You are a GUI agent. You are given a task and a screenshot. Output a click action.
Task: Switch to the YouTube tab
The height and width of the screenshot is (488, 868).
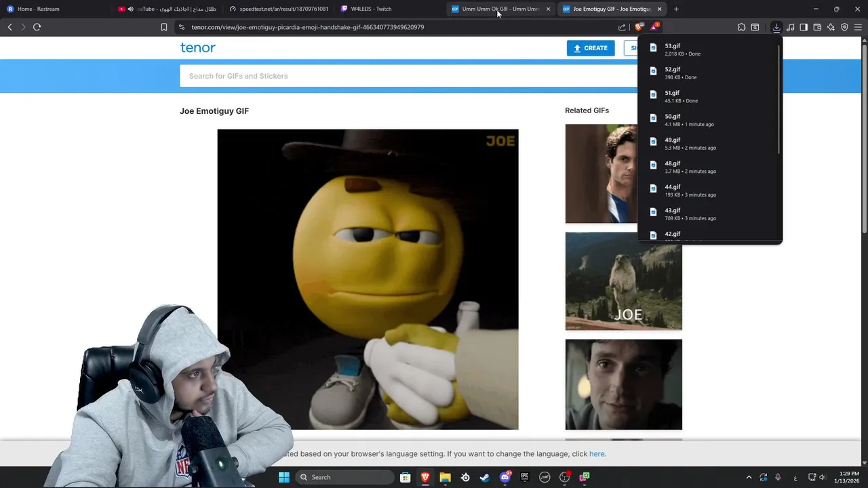pyautogui.click(x=167, y=9)
